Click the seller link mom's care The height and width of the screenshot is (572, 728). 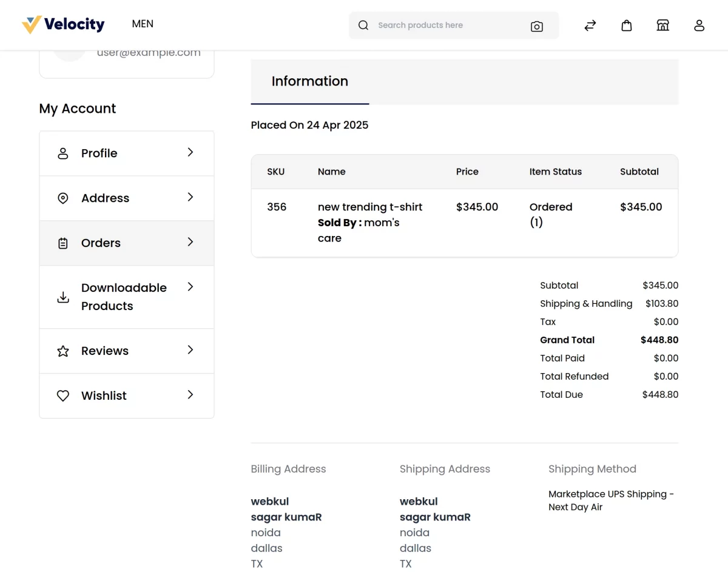(x=382, y=223)
